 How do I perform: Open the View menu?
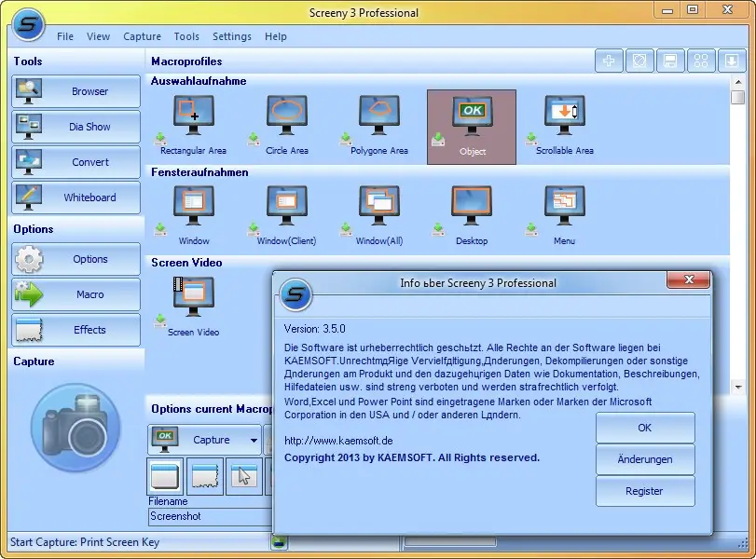(99, 36)
